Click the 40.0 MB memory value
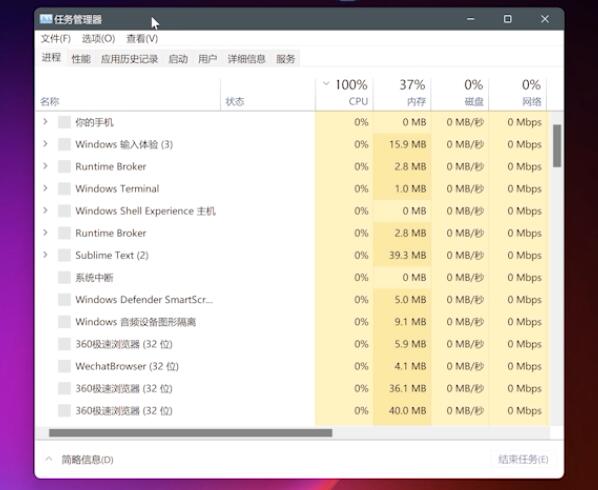Screen dimensions: 598x490 tap(407, 411)
